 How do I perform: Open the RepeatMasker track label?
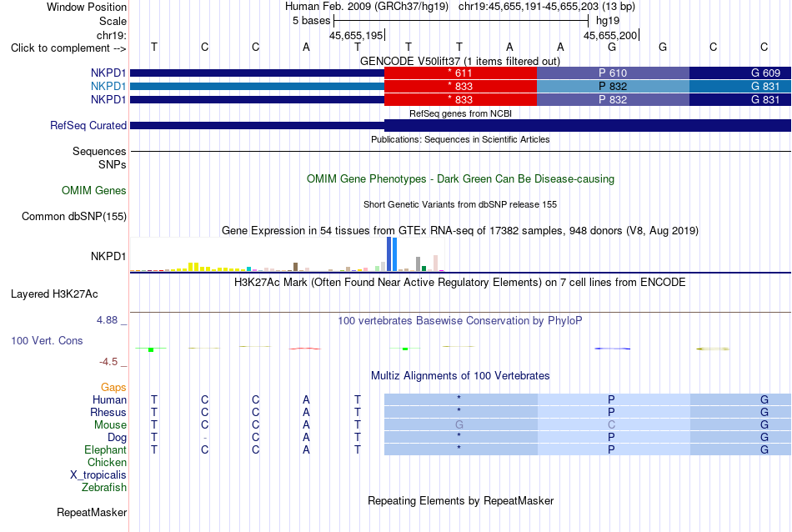92,512
